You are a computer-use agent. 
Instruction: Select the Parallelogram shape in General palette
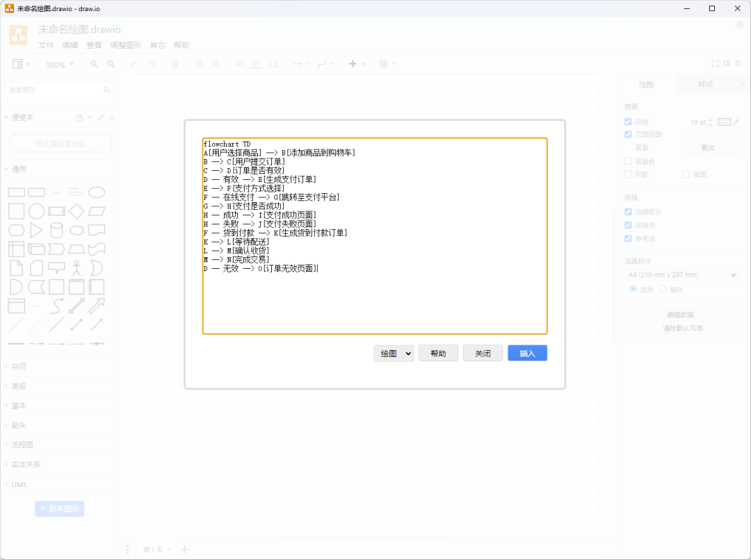coord(97,211)
